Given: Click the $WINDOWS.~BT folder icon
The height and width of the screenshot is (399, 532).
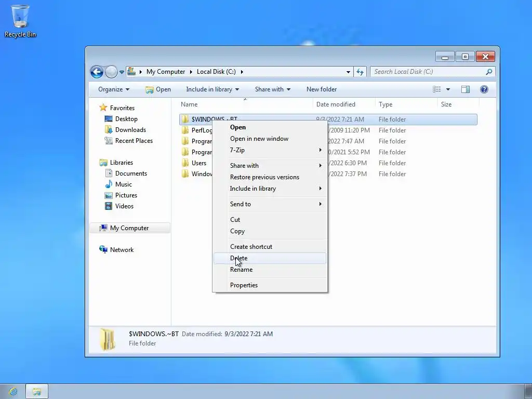Looking at the screenshot, I should (185, 119).
